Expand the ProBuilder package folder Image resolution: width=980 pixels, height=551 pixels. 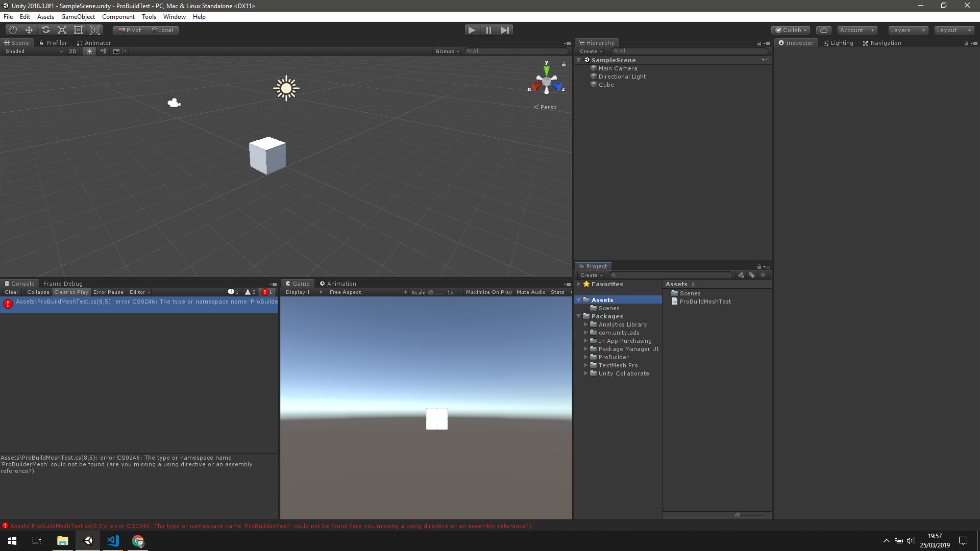pyautogui.click(x=586, y=357)
